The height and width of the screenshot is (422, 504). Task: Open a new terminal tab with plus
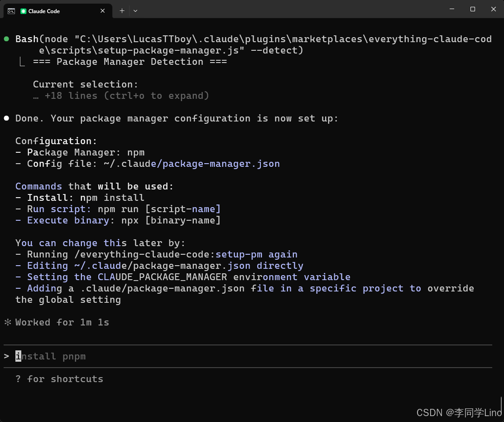[x=122, y=11]
